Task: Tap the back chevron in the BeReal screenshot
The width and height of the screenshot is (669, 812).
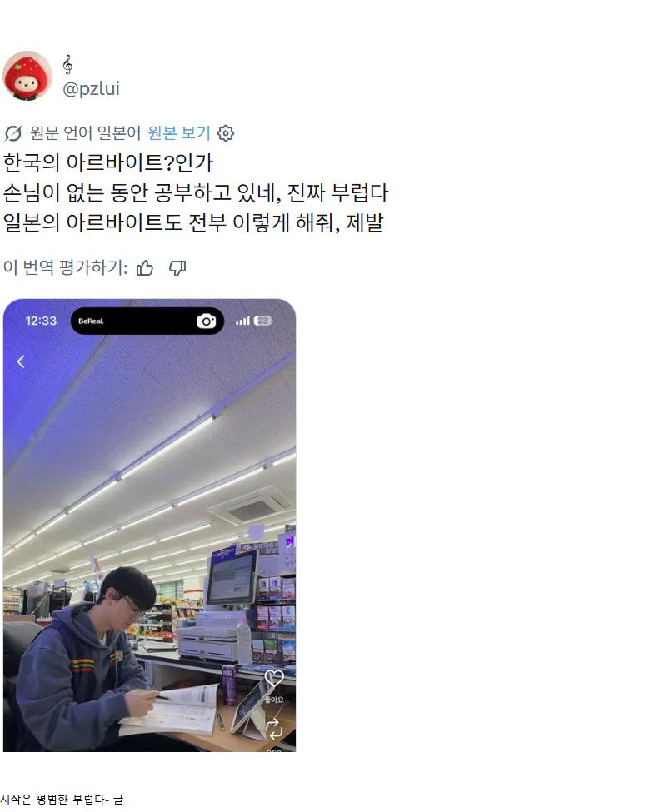Action: [x=21, y=361]
